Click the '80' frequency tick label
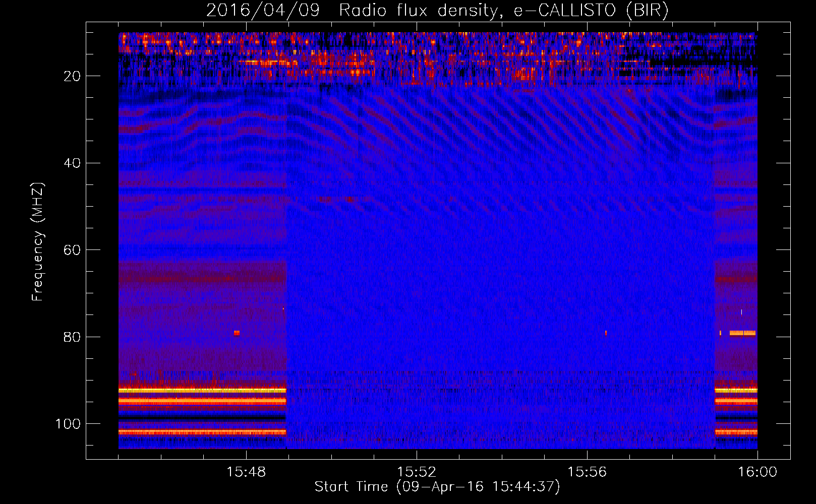This screenshot has height=504, width=816. (x=72, y=337)
